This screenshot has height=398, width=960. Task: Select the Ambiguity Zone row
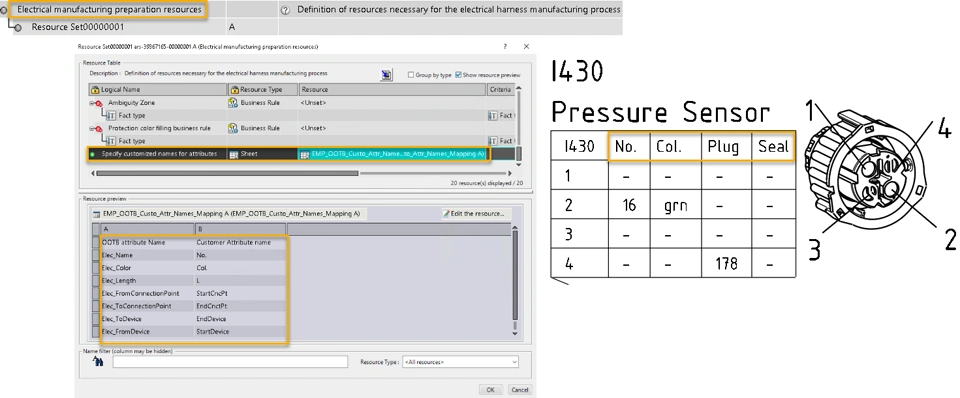click(302, 103)
